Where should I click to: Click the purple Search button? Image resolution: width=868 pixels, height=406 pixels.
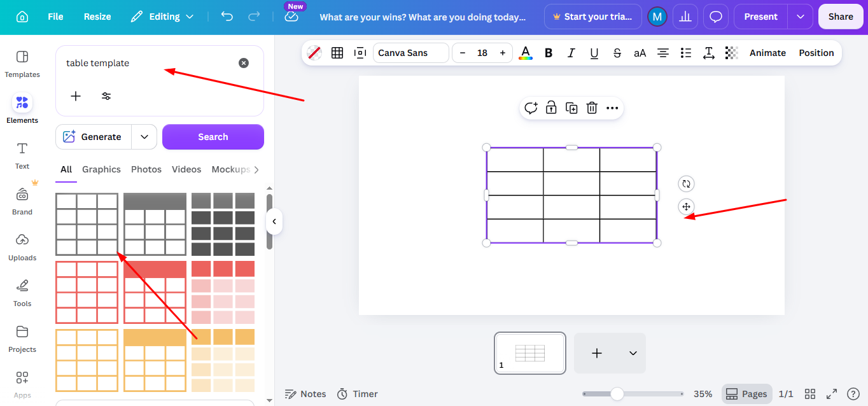coord(213,137)
